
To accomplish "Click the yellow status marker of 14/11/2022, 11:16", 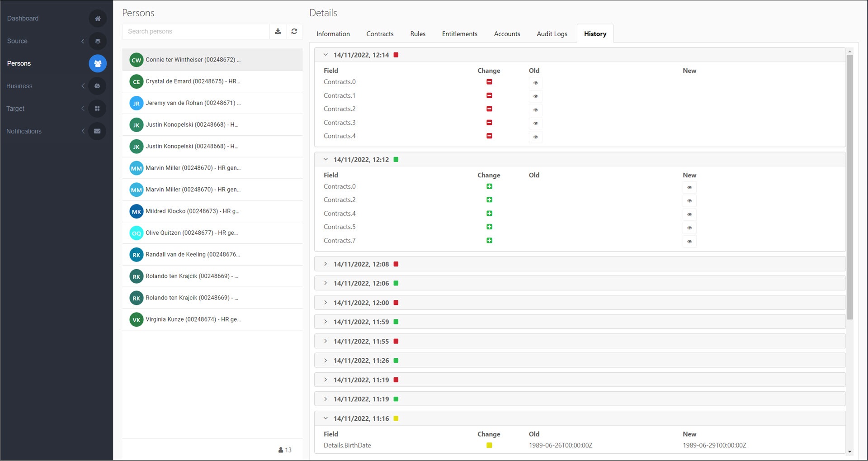I will pyautogui.click(x=396, y=419).
